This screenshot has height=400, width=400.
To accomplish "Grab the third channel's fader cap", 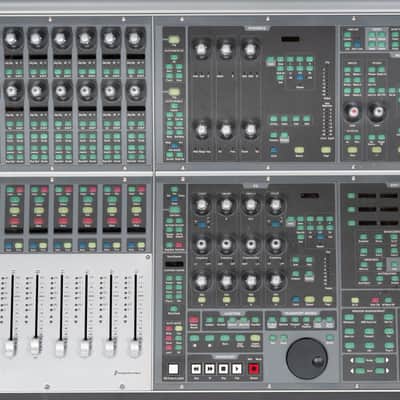I will click(61, 348).
